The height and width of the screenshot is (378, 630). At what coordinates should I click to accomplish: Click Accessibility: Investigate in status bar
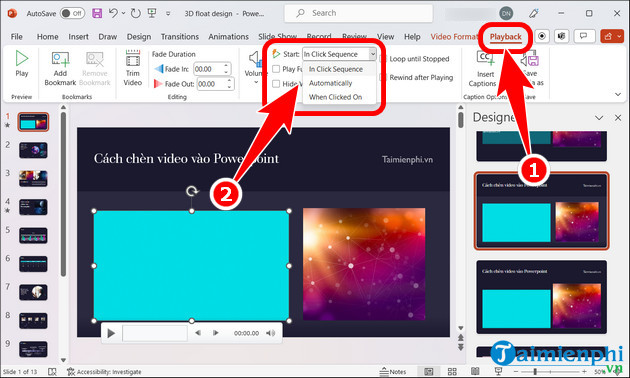click(104, 372)
